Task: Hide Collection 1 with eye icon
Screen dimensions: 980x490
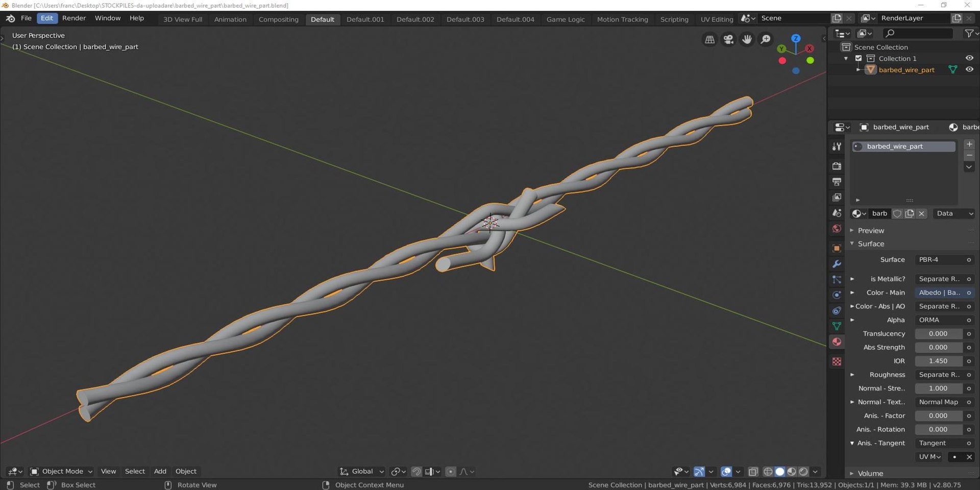Action: 969,58
